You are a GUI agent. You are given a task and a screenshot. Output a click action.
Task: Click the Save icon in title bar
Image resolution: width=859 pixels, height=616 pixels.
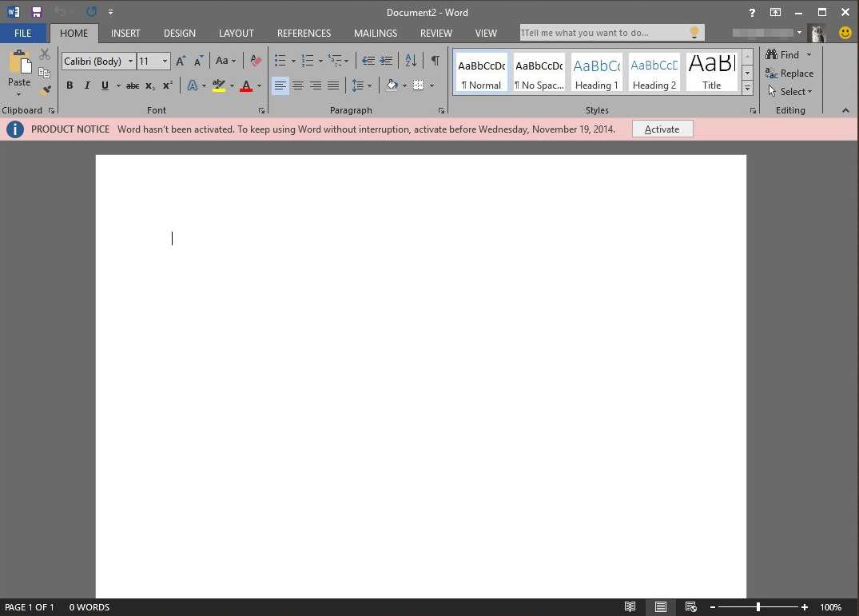click(36, 12)
